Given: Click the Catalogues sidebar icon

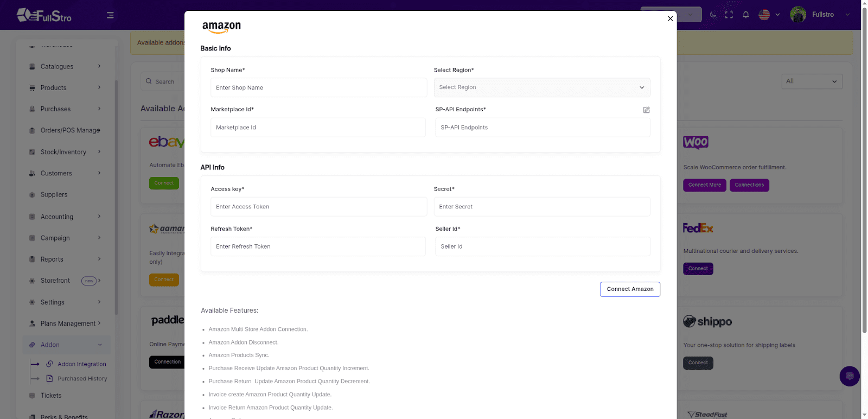Looking at the screenshot, I should pos(32,67).
